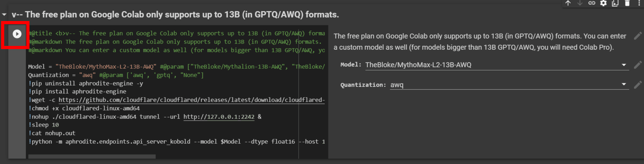The width and height of the screenshot is (644, 164).
Task: Open the cloudflared GitHub download link
Action: click(x=192, y=100)
